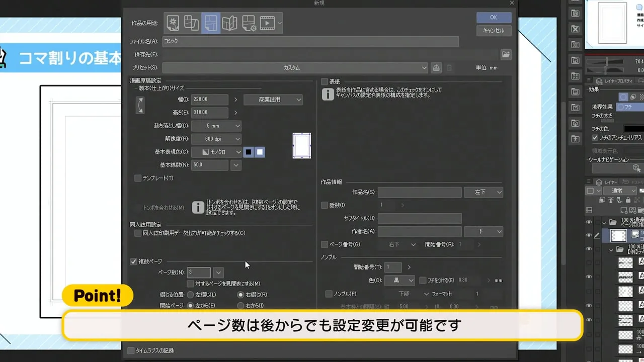This screenshot has width=644, height=362.
Task: Select the animation work-use icon
Action: [x=268, y=23]
